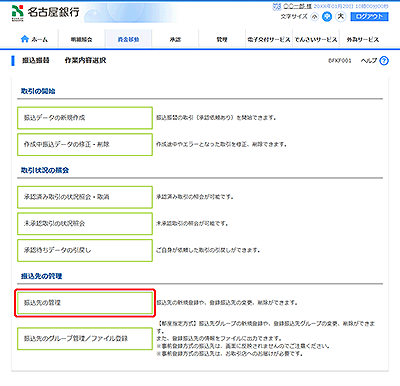
Task: Open the 電子交付サービス tab
Action: click(x=269, y=39)
